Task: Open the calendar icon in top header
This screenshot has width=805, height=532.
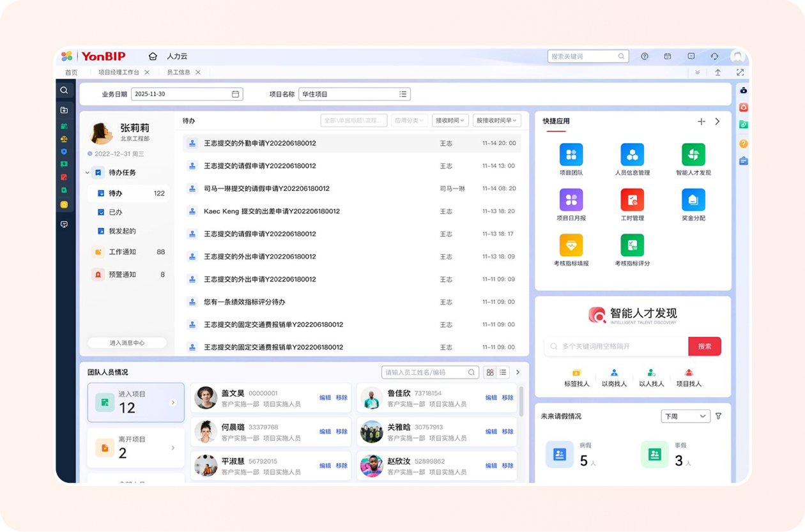Action: [668, 56]
